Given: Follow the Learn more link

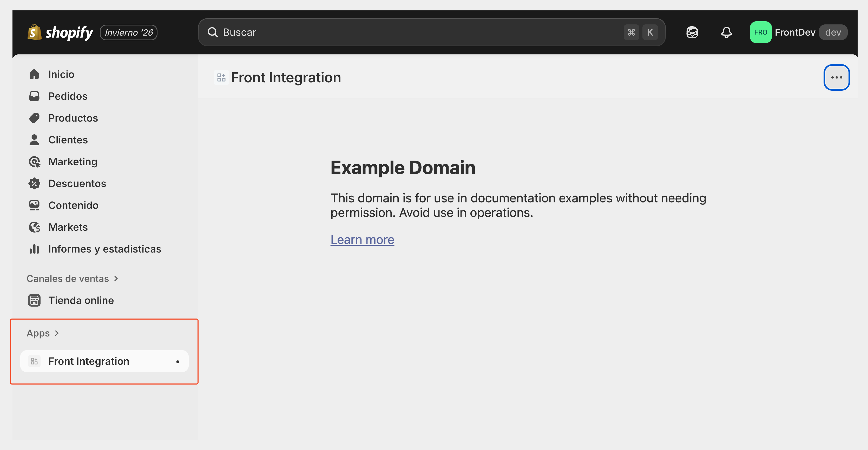Looking at the screenshot, I should 362,240.
